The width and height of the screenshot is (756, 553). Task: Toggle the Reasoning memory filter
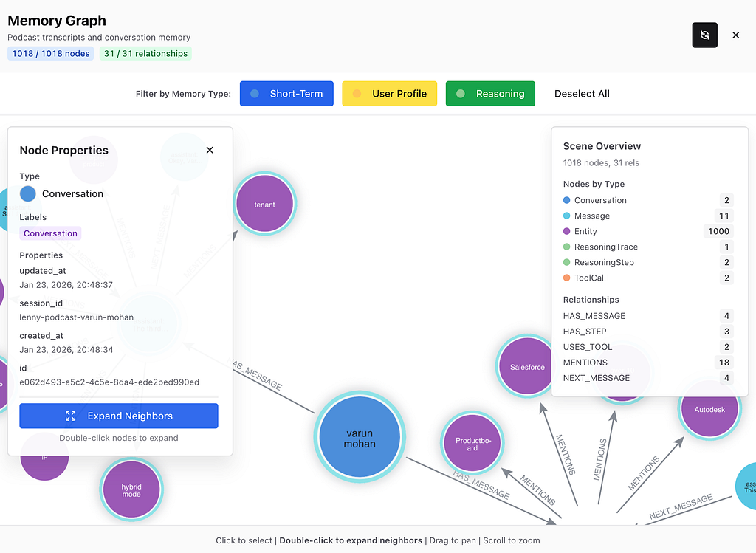[x=490, y=94]
